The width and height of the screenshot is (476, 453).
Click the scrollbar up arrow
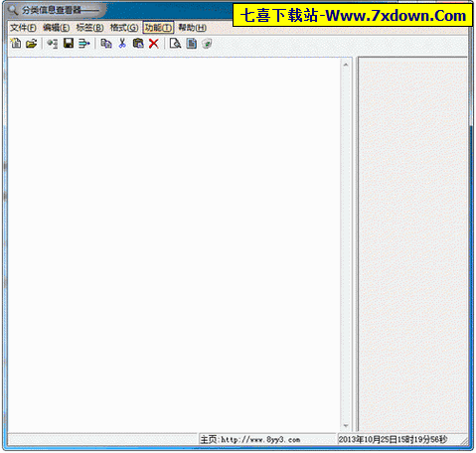pos(346,65)
